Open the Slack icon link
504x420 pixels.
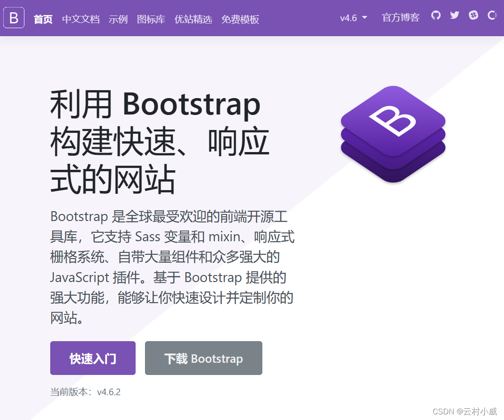(x=473, y=15)
